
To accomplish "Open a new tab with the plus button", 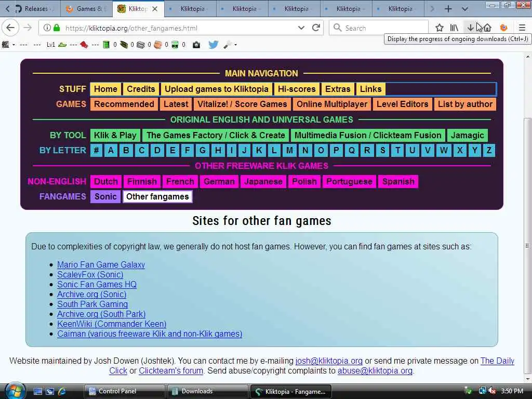I will pyautogui.click(x=448, y=9).
